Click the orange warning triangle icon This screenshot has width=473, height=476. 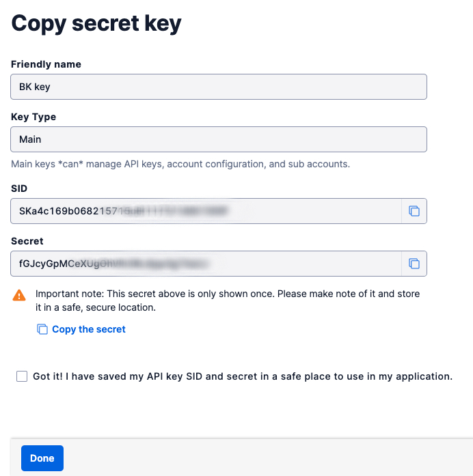point(19,295)
